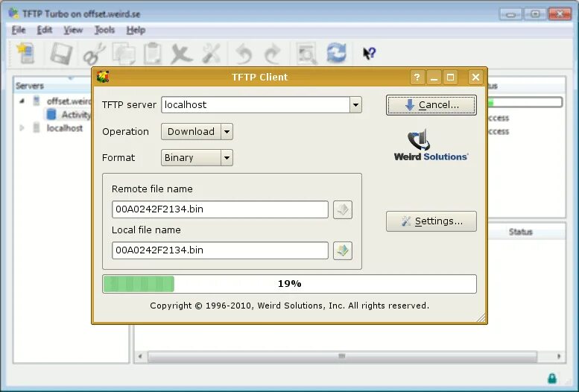Click the wrench tools toolbar icon
579x392 pixels.
pyautogui.click(x=212, y=54)
